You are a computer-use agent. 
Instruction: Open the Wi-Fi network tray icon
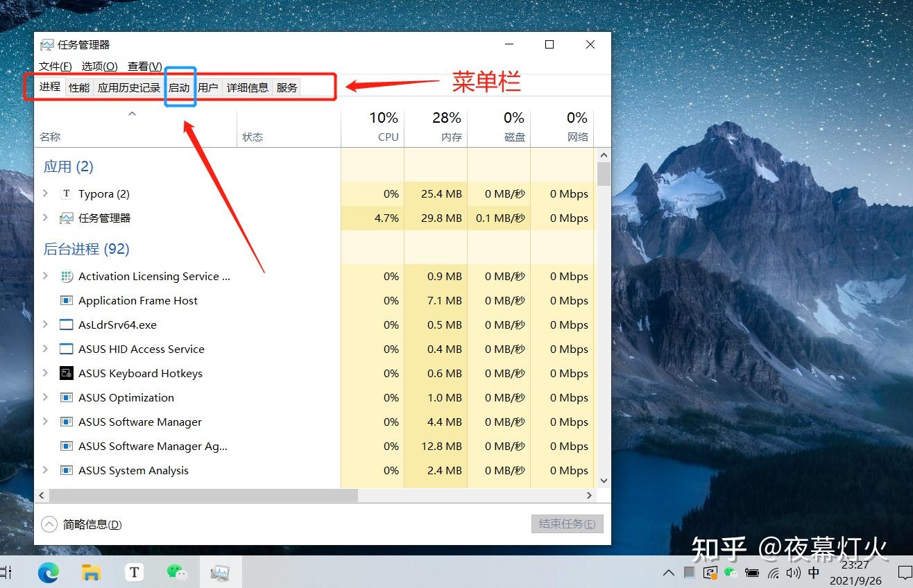tap(773, 573)
